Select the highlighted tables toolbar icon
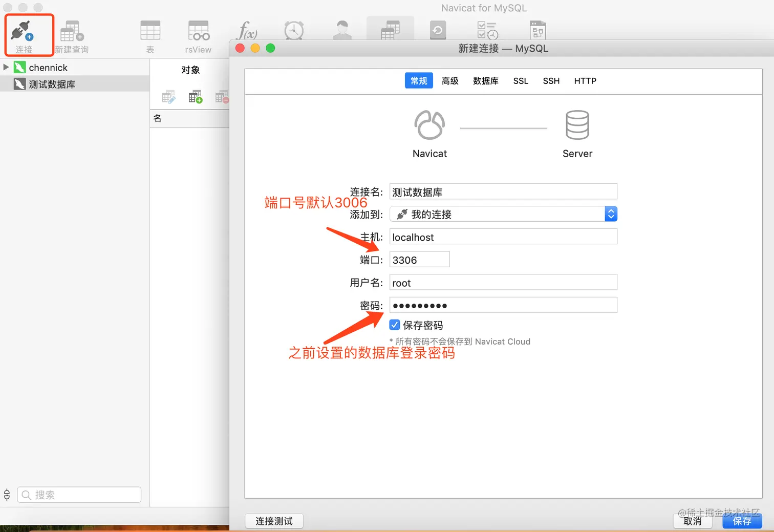Image resolution: width=774 pixels, height=532 pixels. click(x=390, y=29)
